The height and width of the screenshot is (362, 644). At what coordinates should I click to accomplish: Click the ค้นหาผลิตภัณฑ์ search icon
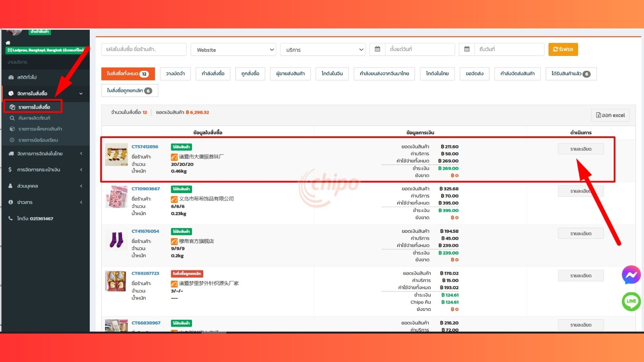coord(12,118)
